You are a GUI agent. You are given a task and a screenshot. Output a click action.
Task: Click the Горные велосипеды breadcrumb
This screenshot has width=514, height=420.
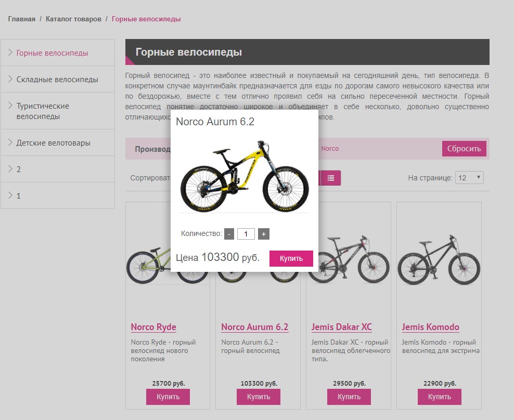click(x=146, y=19)
